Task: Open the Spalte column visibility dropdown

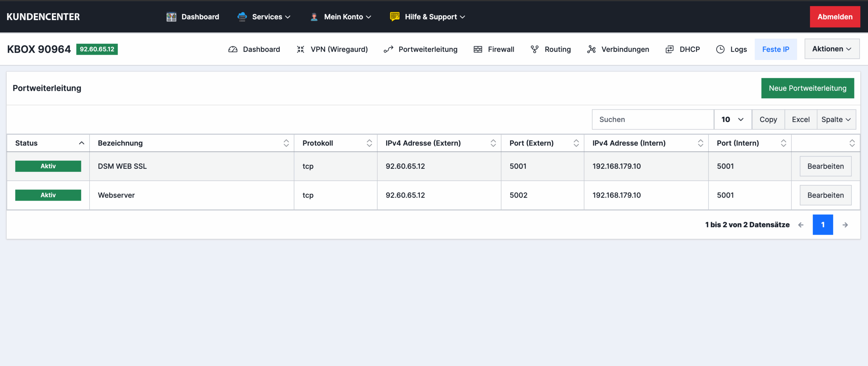Action: [x=836, y=119]
